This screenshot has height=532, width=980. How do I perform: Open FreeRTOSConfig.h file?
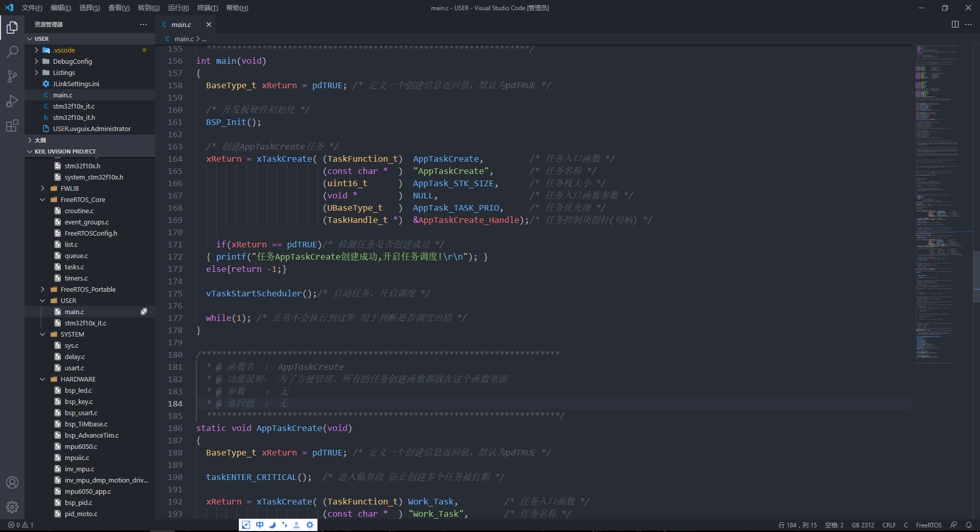pyautogui.click(x=90, y=233)
